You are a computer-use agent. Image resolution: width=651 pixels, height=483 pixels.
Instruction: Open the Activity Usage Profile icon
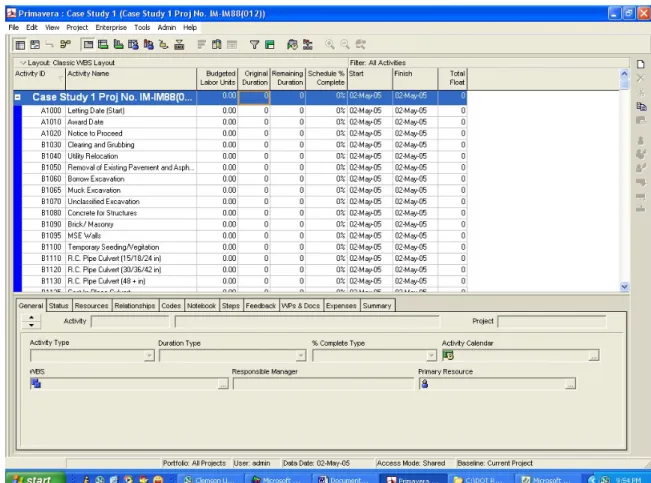point(118,44)
